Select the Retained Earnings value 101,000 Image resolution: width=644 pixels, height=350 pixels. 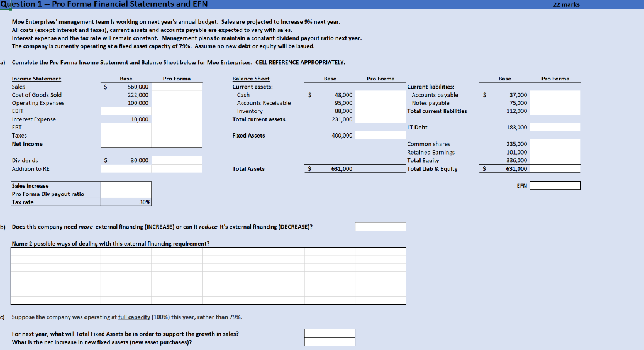[x=517, y=152]
